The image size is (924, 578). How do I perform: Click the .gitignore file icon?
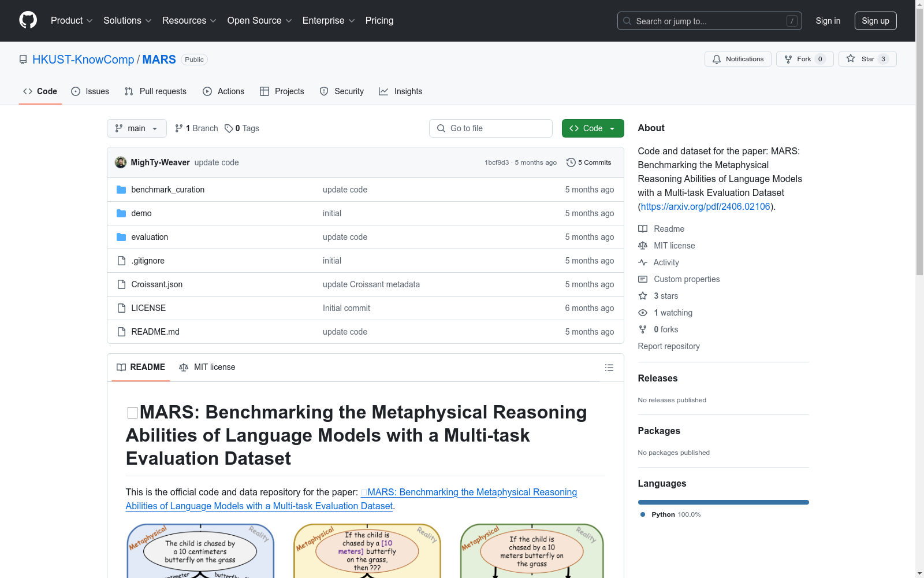[x=121, y=261]
